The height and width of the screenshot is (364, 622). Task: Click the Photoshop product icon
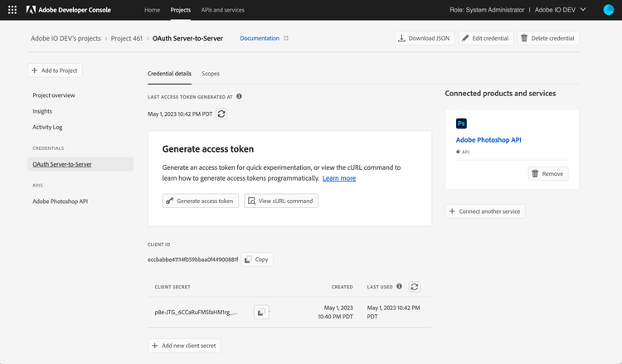point(462,124)
